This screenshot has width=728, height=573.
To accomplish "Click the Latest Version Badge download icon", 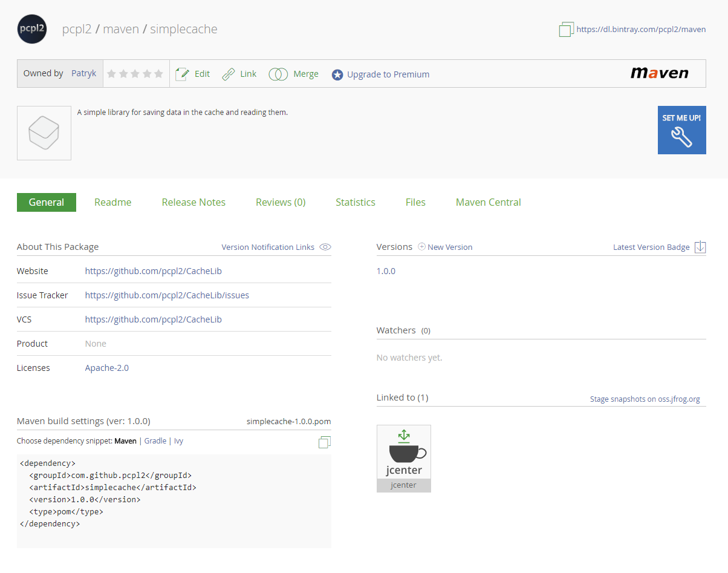I will pyautogui.click(x=700, y=247).
